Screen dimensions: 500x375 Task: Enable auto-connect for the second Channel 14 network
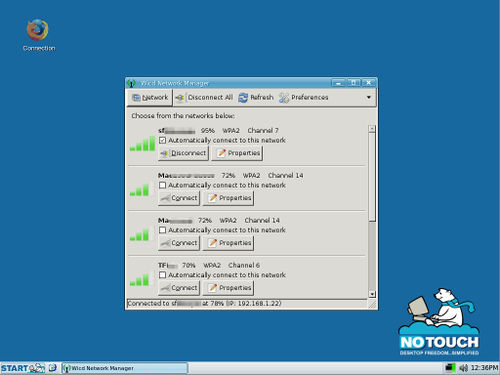162,230
